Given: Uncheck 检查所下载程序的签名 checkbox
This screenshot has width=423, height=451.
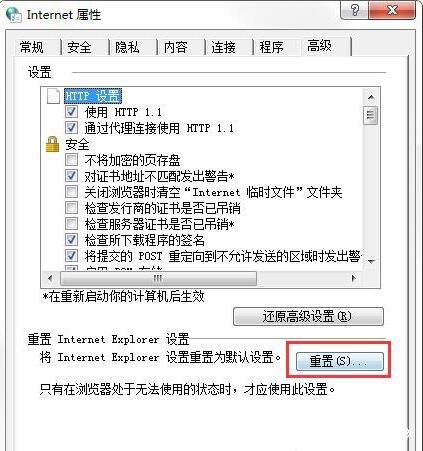Looking at the screenshot, I should pyautogui.click(x=71, y=240).
